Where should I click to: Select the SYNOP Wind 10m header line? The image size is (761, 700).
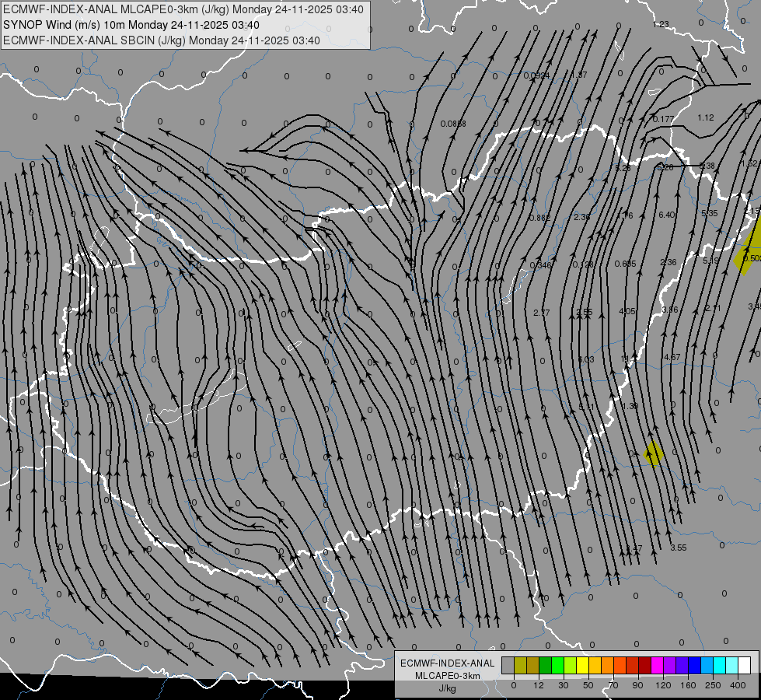coord(131,25)
